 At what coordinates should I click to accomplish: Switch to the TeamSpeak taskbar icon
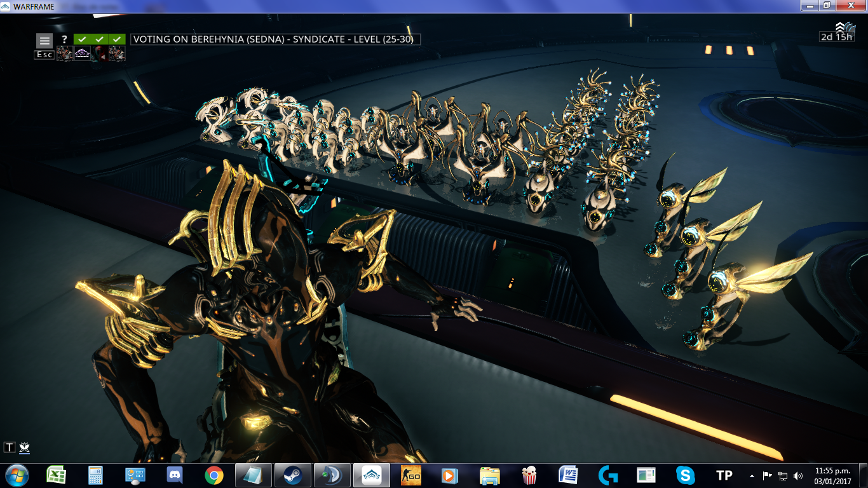332,475
